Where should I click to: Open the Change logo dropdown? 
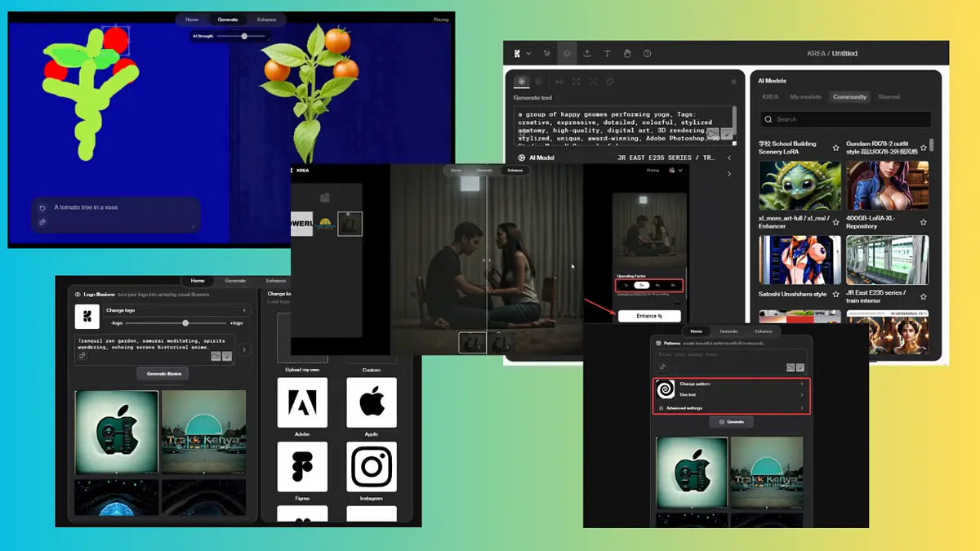(x=176, y=310)
